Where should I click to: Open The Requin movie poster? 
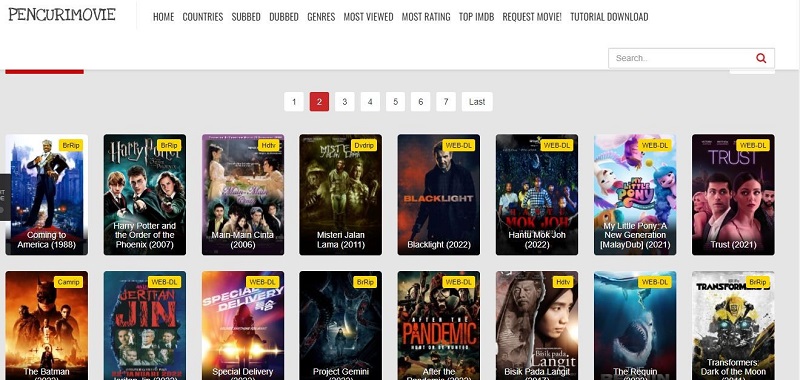coord(635,325)
